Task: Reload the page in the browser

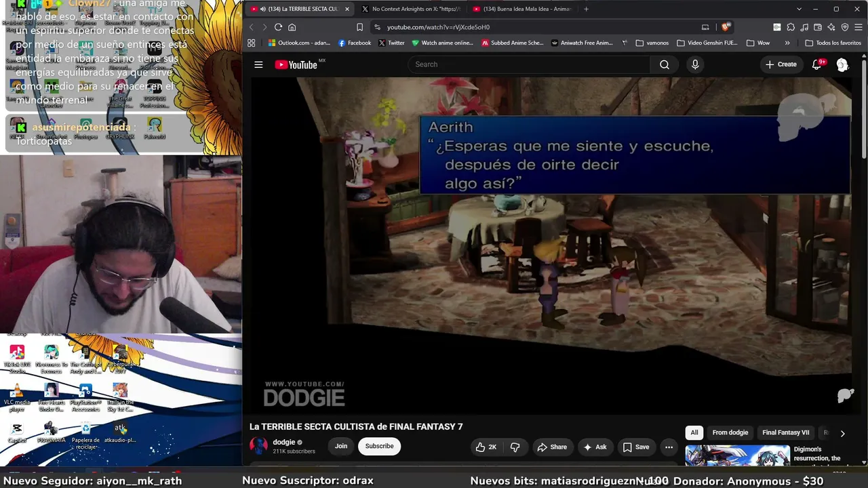Action: pyautogui.click(x=278, y=27)
